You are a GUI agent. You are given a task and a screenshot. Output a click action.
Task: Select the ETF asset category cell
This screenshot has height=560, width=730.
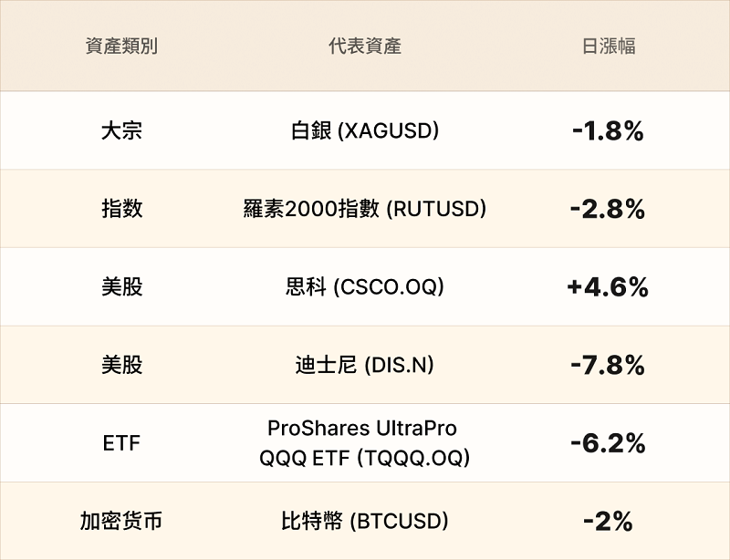[x=121, y=444]
